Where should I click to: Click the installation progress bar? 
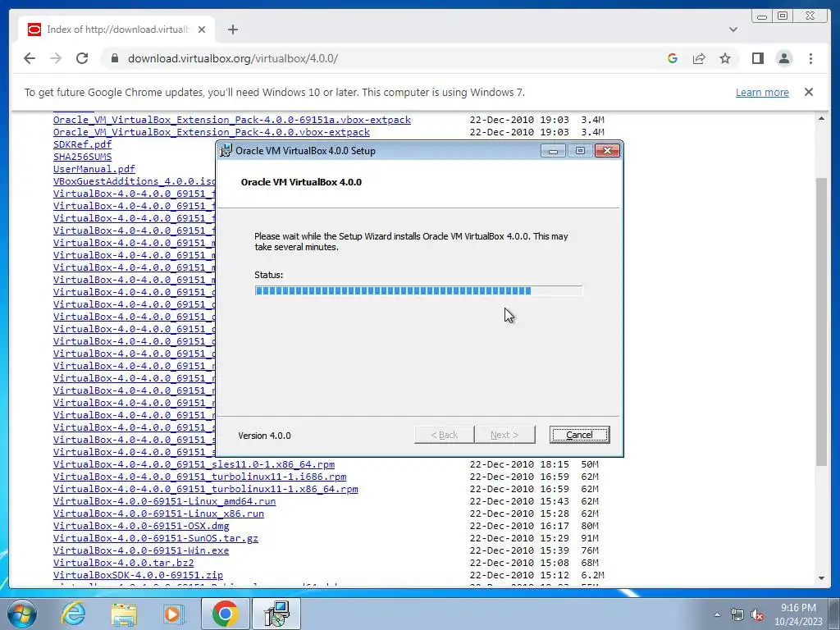coord(418,291)
